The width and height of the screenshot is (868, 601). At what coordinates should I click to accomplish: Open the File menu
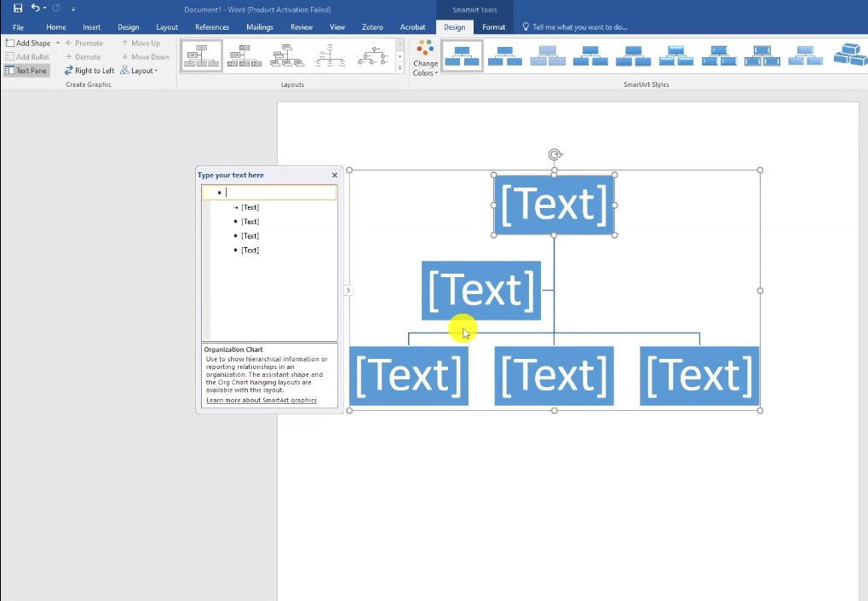coord(18,27)
